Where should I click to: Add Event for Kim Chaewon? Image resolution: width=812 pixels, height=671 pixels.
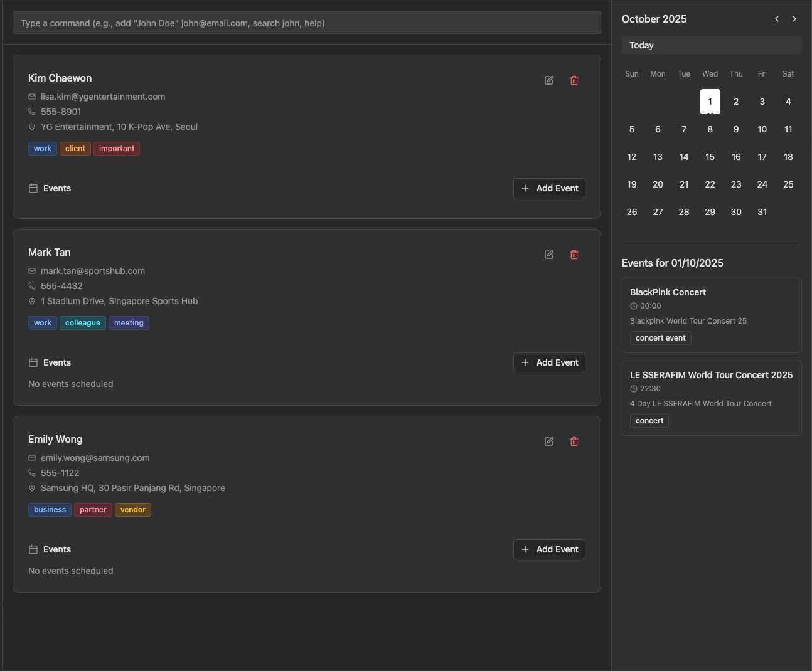(549, 188)
